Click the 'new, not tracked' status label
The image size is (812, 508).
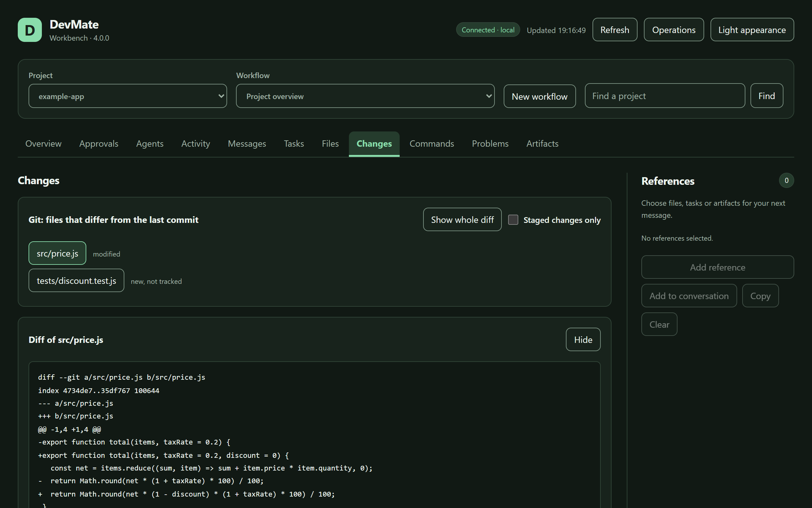tap(156, 282)
